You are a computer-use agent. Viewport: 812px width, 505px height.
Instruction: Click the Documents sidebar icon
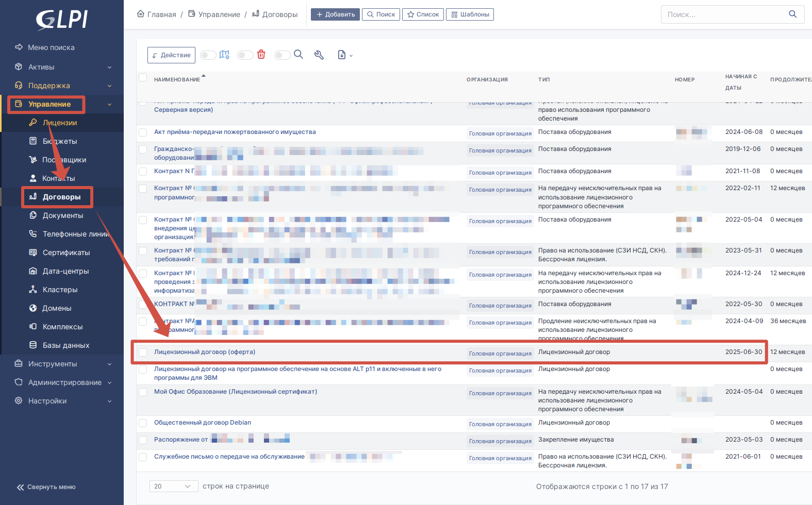click(33, 215)
